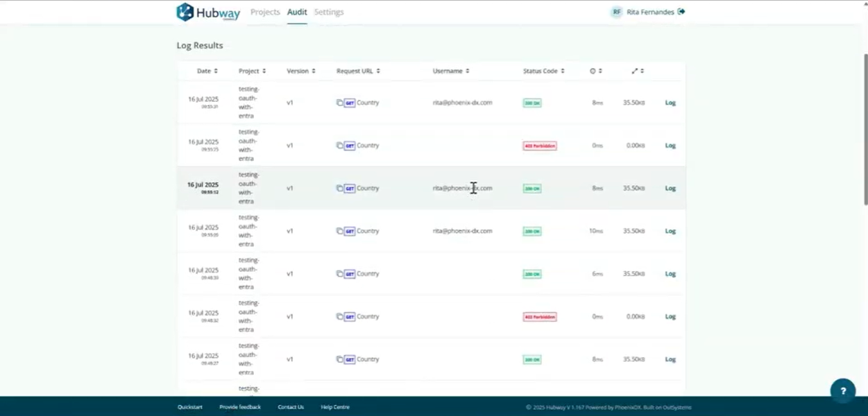868x416 pixels.
Task: Sort the table by Username
Action: pyautogui.click(x=450, y=71)
